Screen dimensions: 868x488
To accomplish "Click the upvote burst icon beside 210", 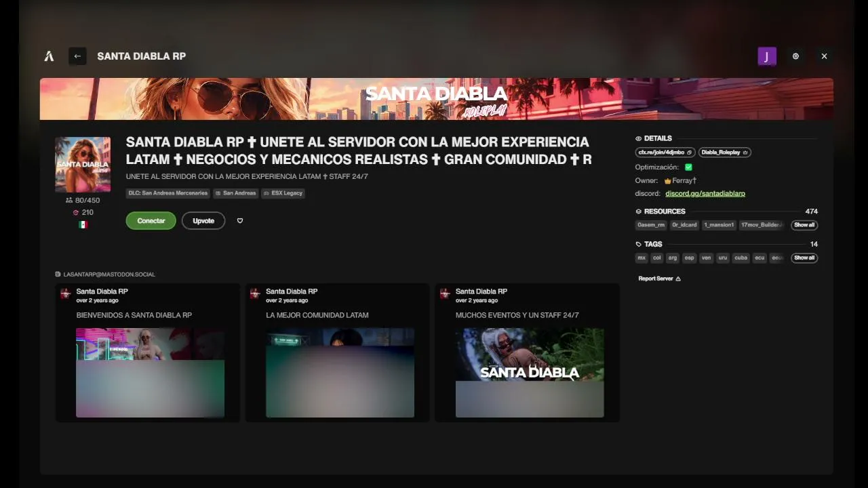I will tap(76, 212).
